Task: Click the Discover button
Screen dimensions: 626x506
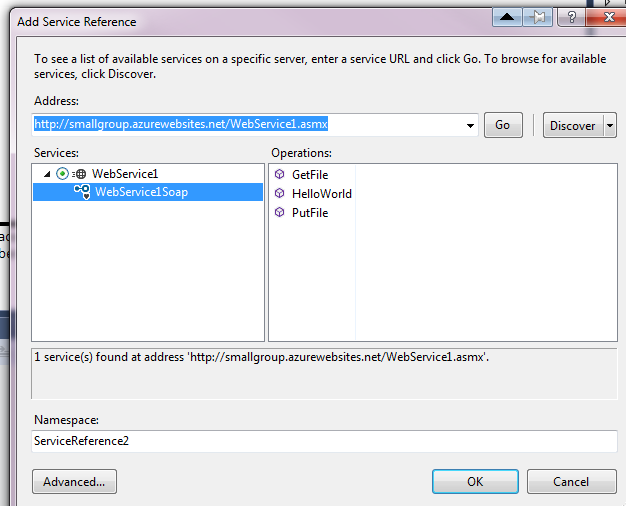Action: point(573,125)
